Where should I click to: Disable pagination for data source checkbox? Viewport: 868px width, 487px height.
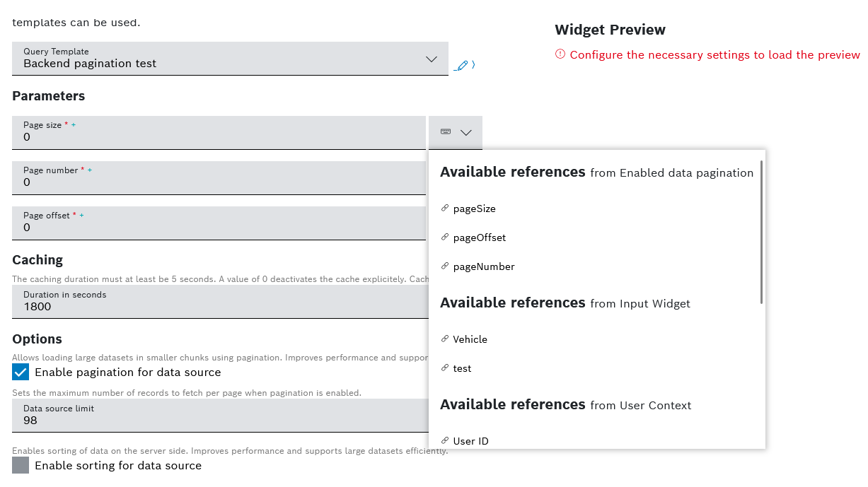pyautogui.click(x=21, y=372)
